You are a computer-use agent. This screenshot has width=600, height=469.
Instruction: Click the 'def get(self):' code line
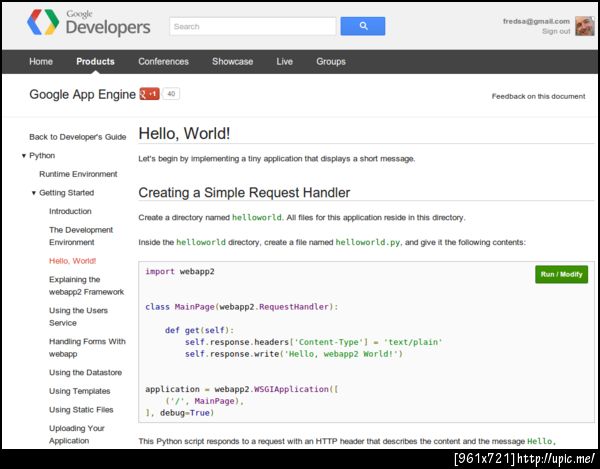pos(199,330)
